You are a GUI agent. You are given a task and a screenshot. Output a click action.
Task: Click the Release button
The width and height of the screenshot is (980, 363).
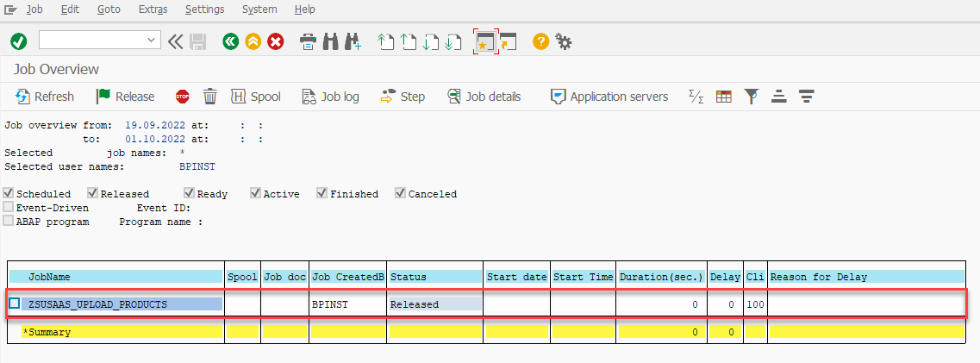pos(125,97)
